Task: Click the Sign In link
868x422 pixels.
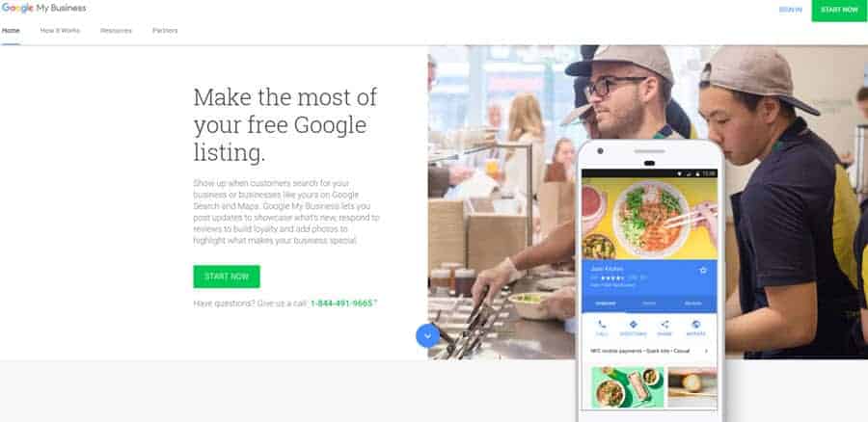Action: click(x=790, y=10)
